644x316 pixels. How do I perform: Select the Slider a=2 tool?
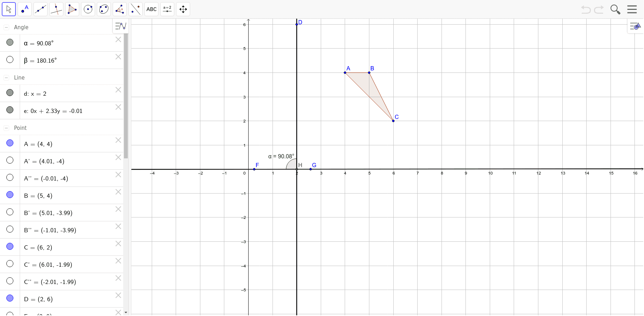pos(167,9)
